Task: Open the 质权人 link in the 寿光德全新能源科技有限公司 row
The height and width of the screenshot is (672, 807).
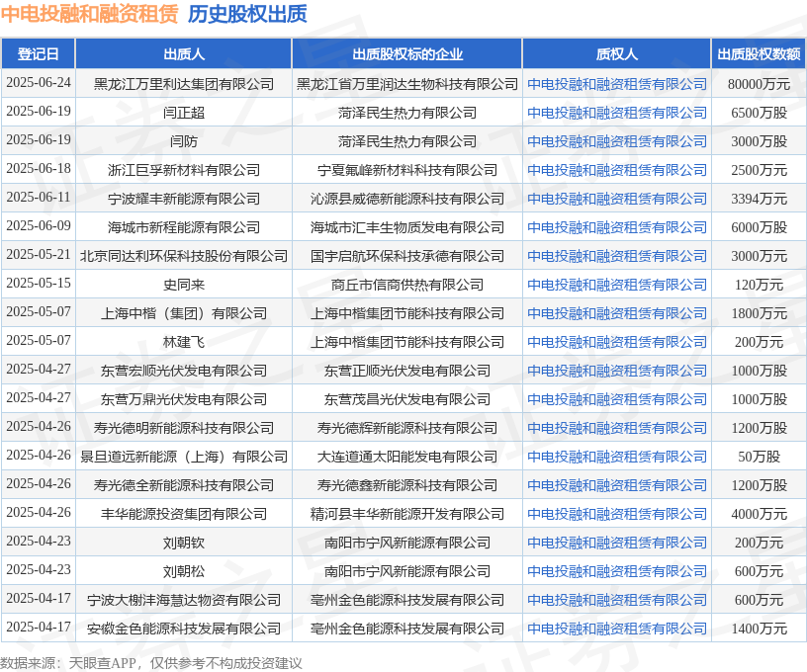Action: [x=616, y=485]
